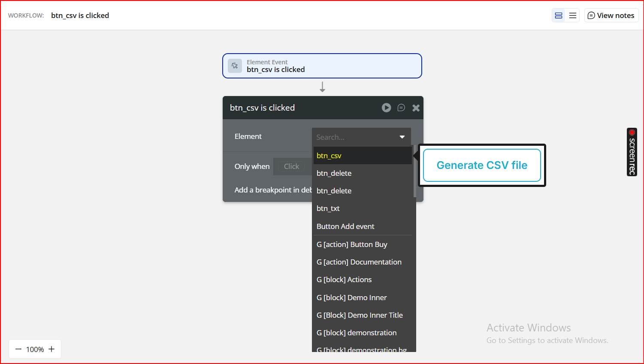Switch to the list layout view icon
The height and width of the screenshot is (364, 644).
coord(572,15)
